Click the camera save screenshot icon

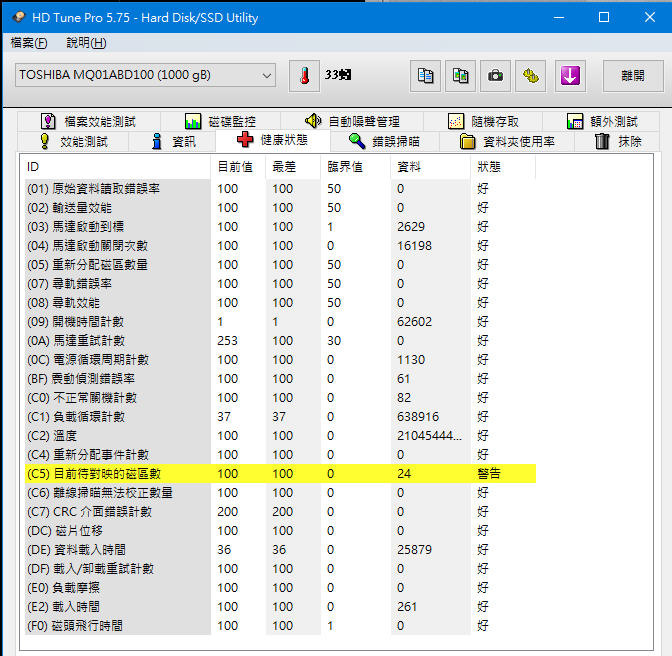point(495,76)
